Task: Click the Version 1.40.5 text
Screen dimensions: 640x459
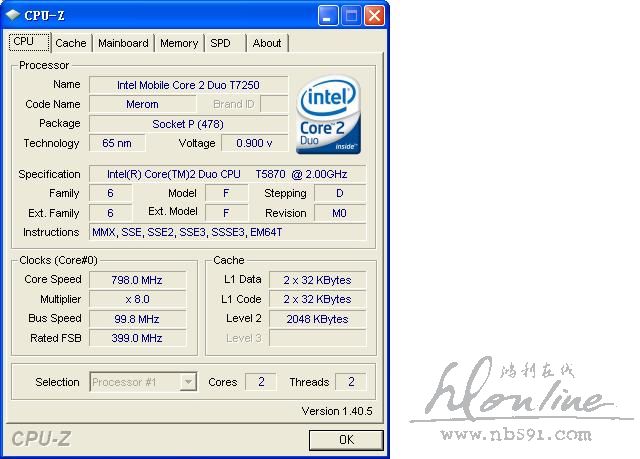Action: click(x=337, y=411)
